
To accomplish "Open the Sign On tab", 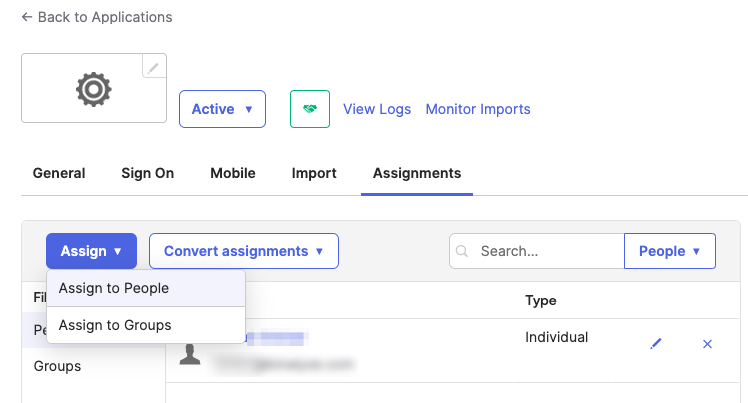I will pyautogui.click(x=148, y=173).
